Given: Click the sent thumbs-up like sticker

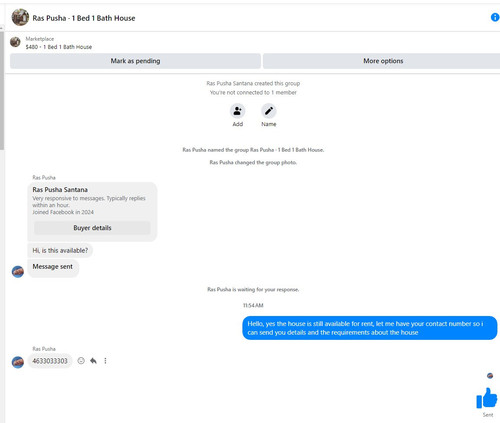Looking at the screenshot, I should [x=487, y=398].
